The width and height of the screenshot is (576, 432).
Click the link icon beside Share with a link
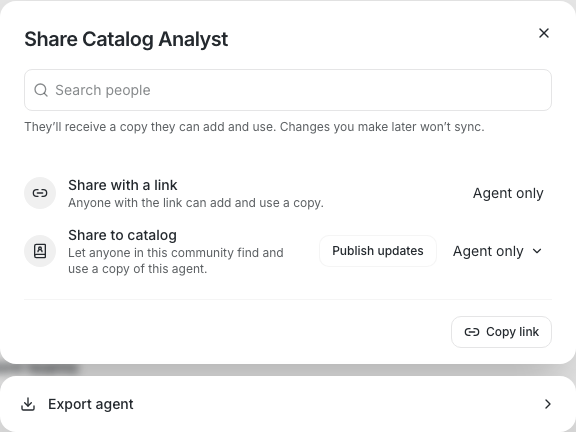40,193
